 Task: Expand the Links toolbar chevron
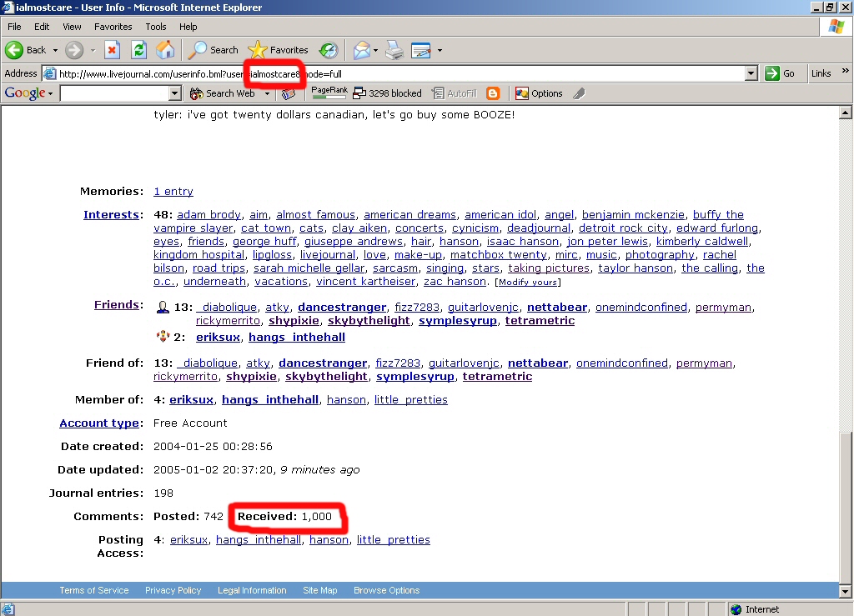[x=845, y=71]
